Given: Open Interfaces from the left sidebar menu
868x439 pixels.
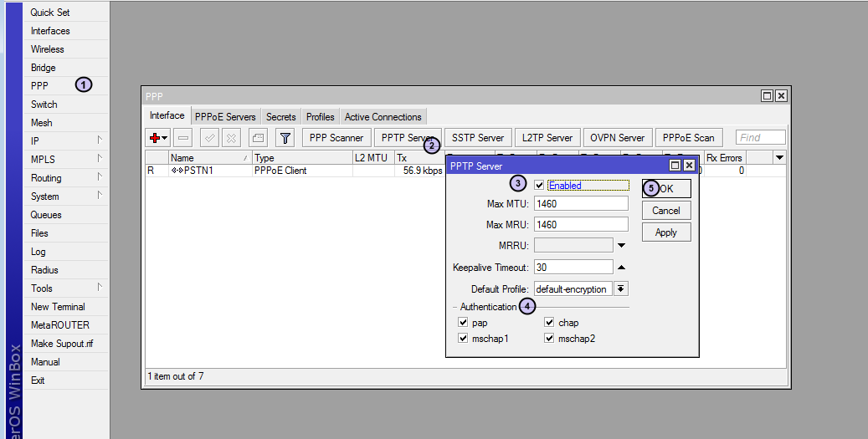Looking at the screenshot, I should (x=50, y=31).
